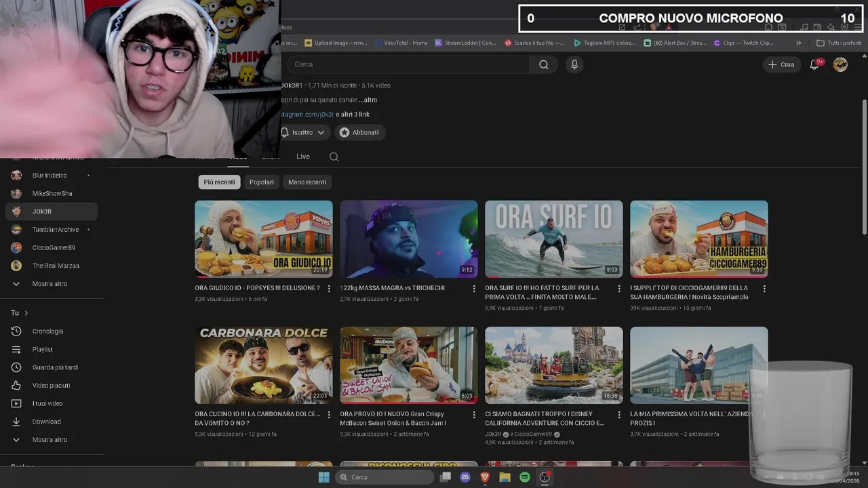Open StreamLadder bookmark

coord(465,43)
